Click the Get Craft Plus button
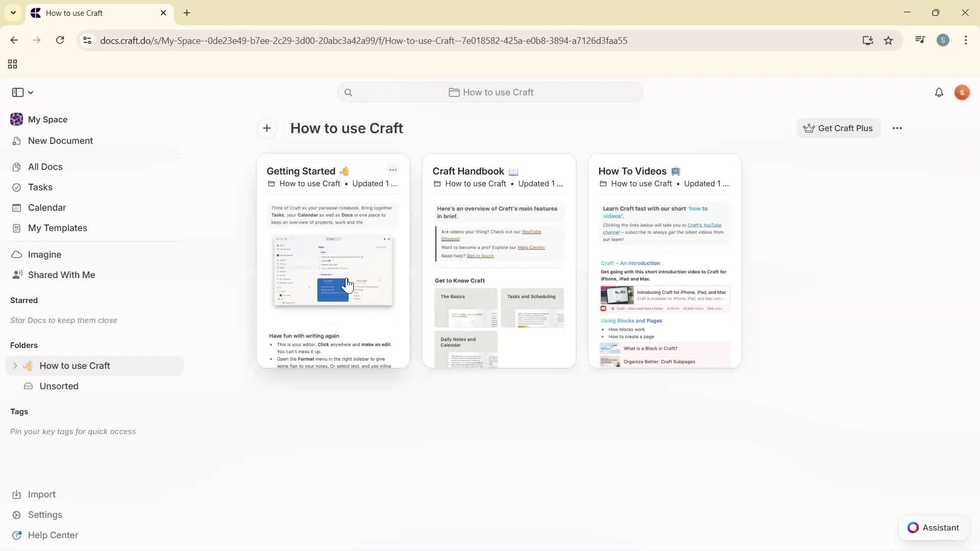 pos(839,128)
